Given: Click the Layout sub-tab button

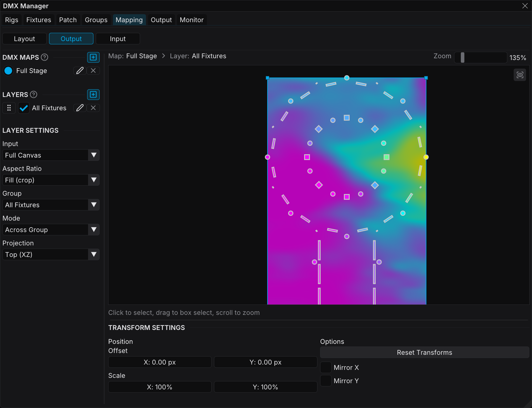Looking at the screenshot, I should (x=25, y=39).
